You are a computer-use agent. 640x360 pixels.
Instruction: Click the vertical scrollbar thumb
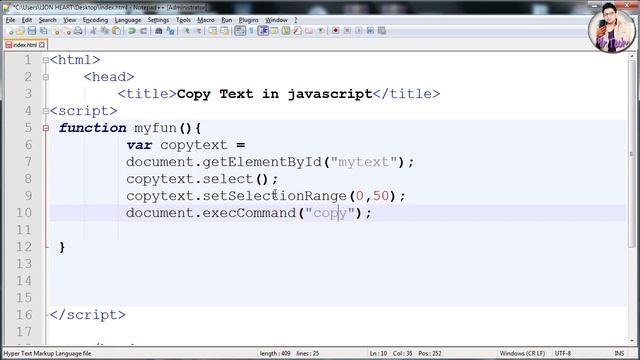pyautogui.click(x=632, y=153)
